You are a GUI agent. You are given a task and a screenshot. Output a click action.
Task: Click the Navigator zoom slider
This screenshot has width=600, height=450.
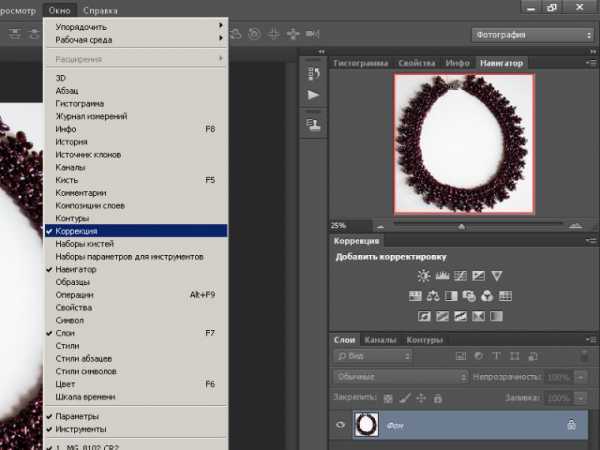(461, 225)
